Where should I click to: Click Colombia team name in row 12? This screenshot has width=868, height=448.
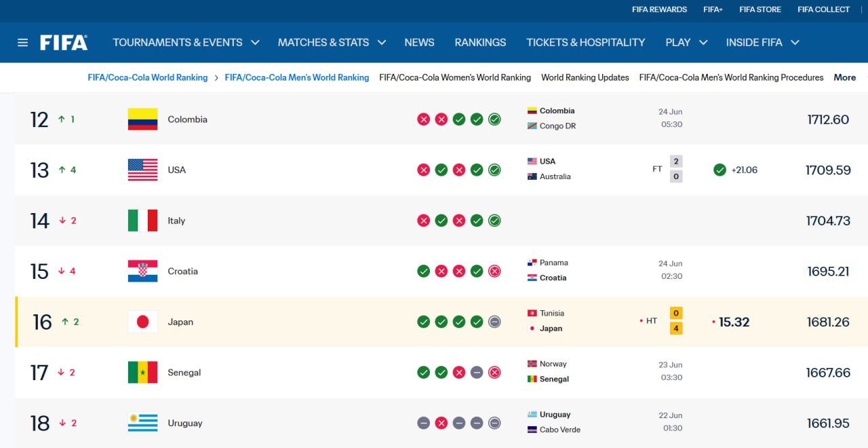tap(188, 119)
